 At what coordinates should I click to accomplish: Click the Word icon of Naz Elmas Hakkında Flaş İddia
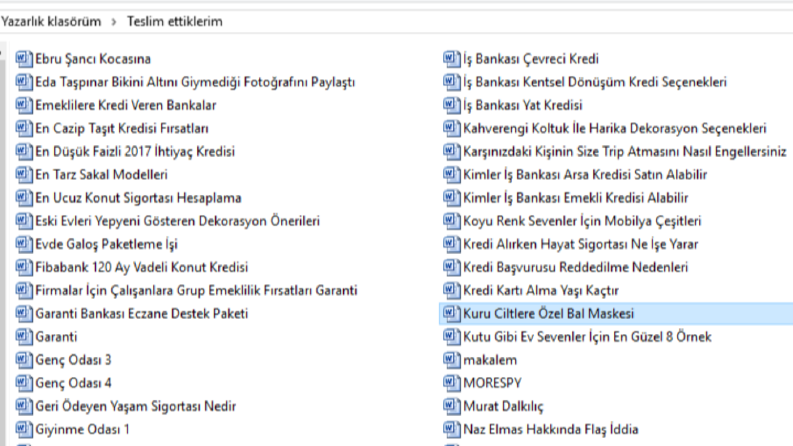click(452, 429)
